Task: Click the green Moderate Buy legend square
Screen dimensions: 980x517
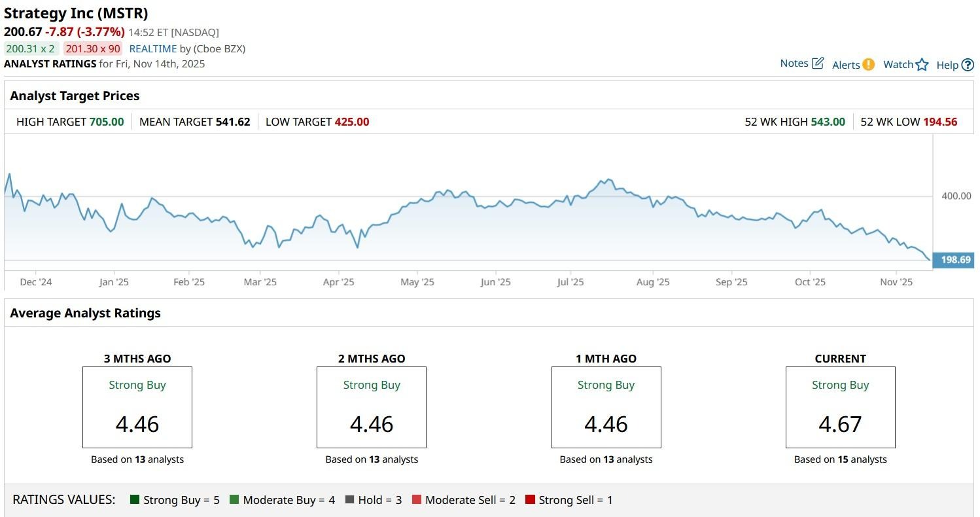Action: click(234, 500)
